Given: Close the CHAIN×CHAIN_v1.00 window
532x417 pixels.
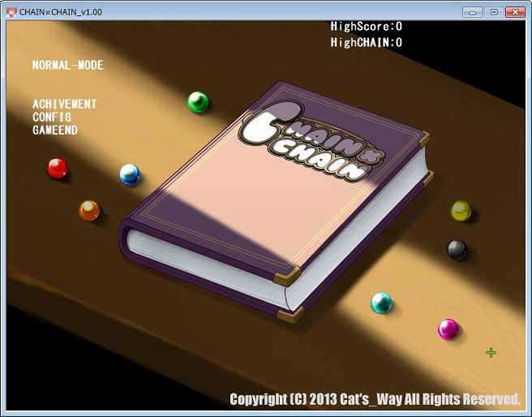Looking at the screenshot, I should pyautogui.click(x=515, y=11).
